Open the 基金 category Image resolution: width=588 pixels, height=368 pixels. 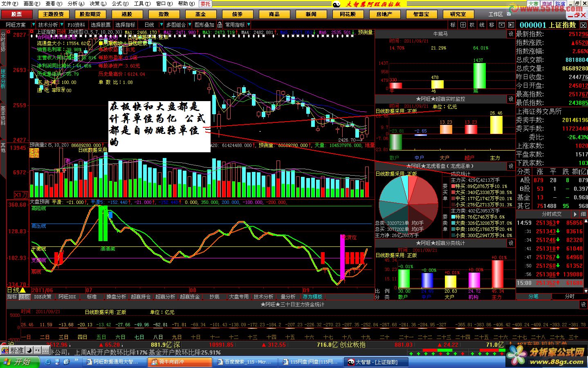[x=200, y=14]
